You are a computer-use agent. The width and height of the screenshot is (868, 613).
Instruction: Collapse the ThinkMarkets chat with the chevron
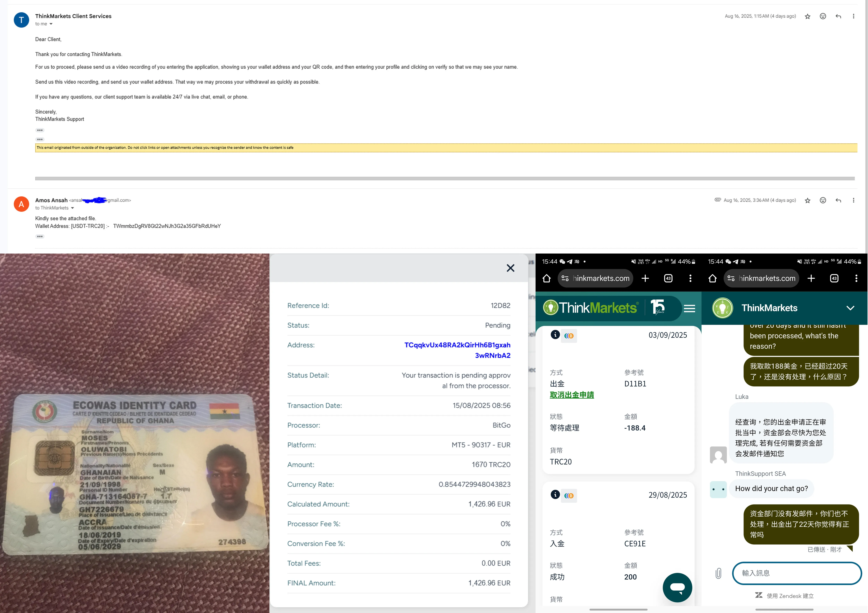pyautogui.click(x=850, y=308)
